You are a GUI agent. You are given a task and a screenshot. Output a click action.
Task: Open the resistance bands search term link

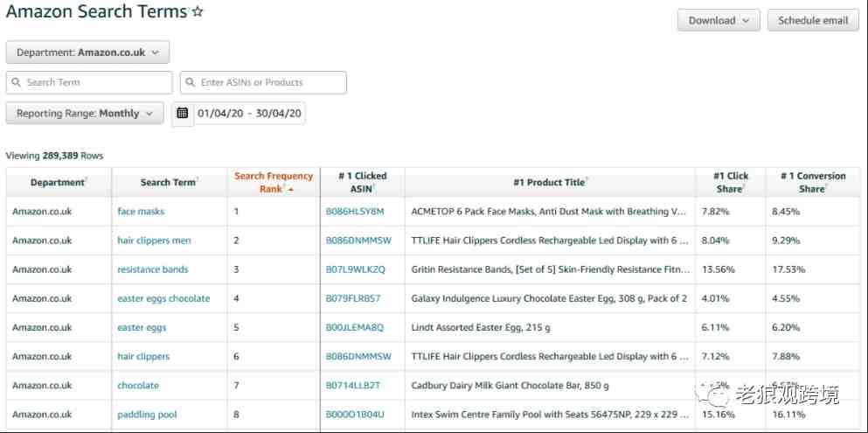[x=153, y=269]
